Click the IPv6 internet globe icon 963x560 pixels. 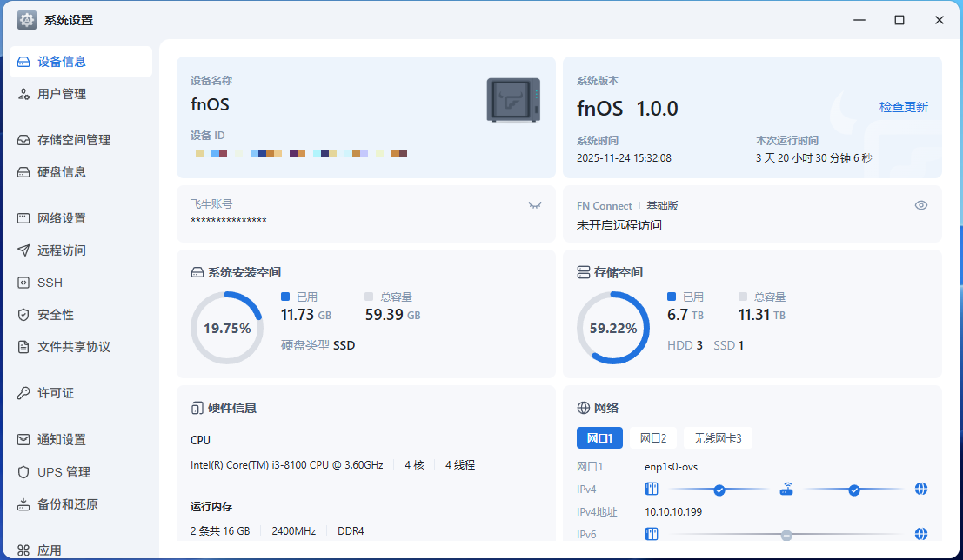coord(920,534)
